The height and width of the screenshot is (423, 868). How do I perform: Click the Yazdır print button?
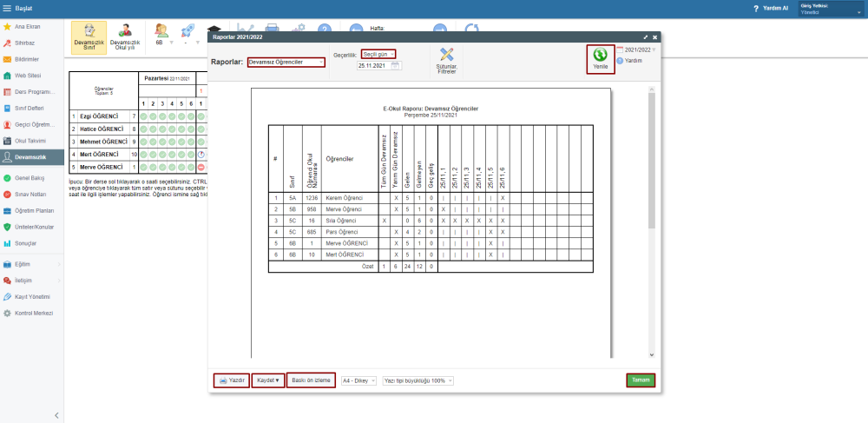tap(232, 380)
